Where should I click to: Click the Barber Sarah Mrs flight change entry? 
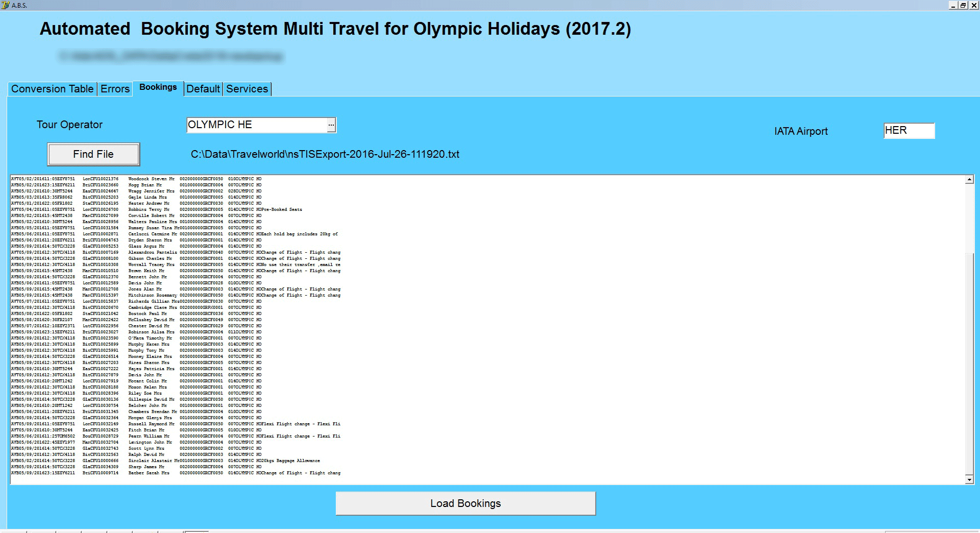[x=153, y=473]
